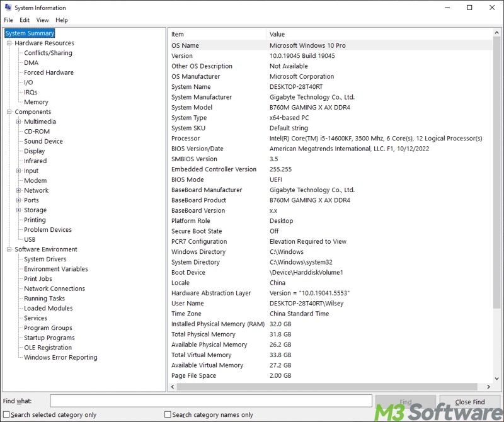Select Windows Error Reporting item
This screenshot has height=422, width=504.
[x=60, y=357]
